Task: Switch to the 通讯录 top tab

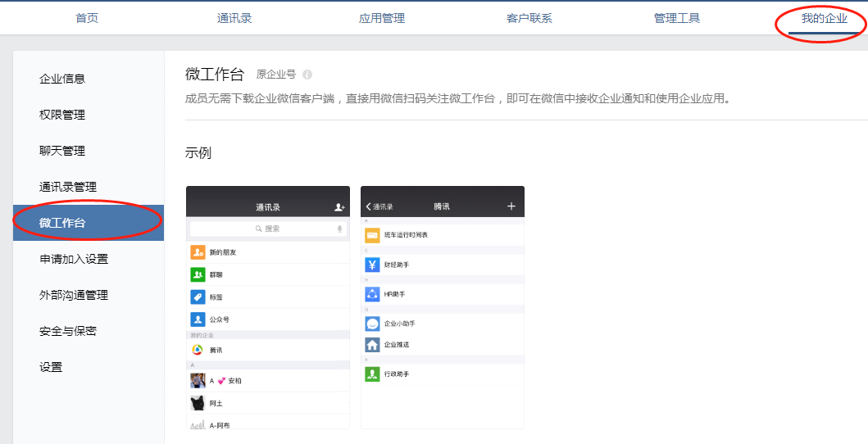Action: coord(234,18)
